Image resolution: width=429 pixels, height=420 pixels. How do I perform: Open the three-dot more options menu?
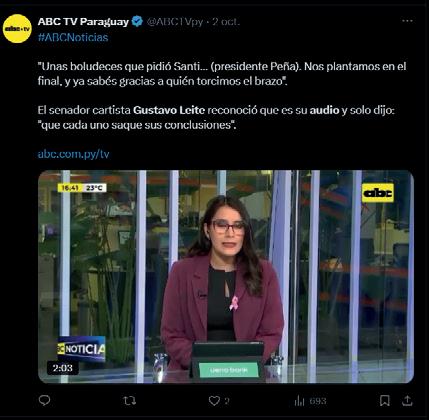click(x=407, y=21)
